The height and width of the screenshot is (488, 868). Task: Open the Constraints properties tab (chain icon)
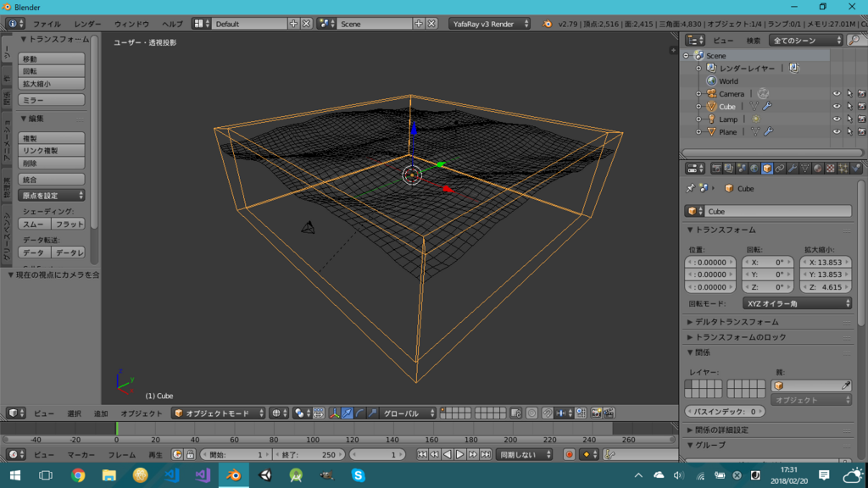point(780,169)
